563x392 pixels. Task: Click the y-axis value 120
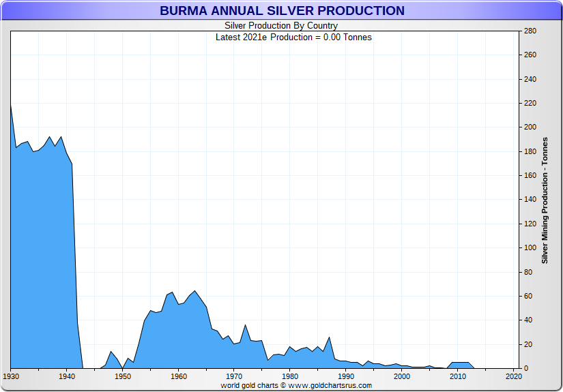[530, 224]
